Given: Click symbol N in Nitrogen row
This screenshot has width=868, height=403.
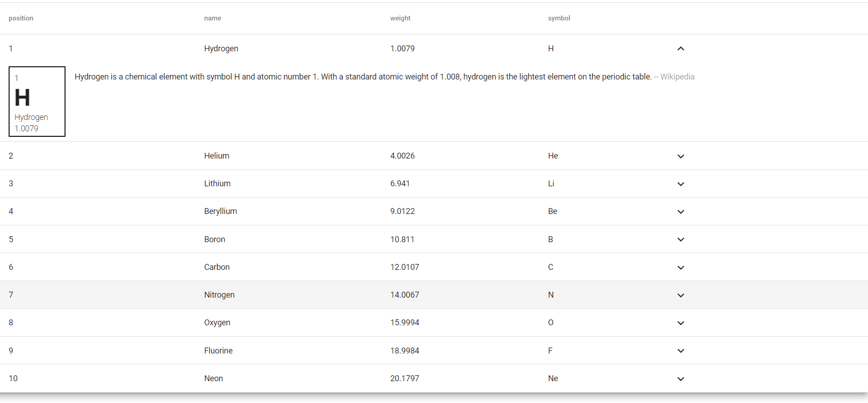Looking at the screenshot, I should (x=551, y=295).
